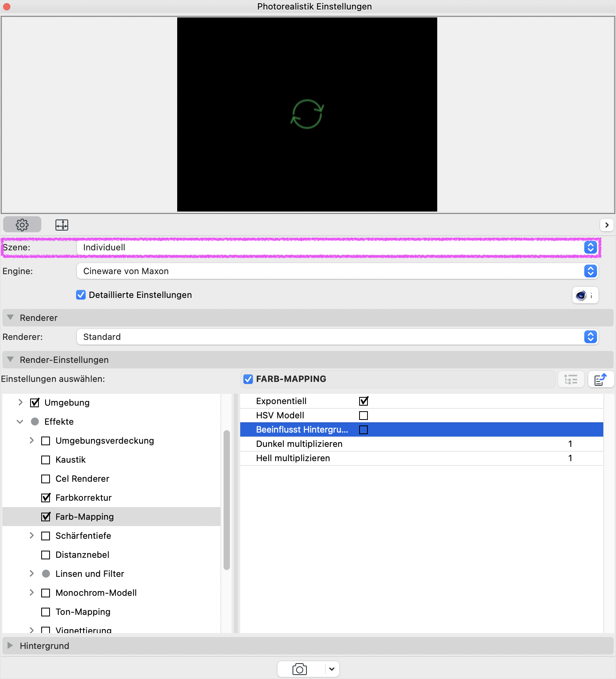Expand the Umgebung tree node
The height and width of the screenshot is (679, 616).
point(21,402)
